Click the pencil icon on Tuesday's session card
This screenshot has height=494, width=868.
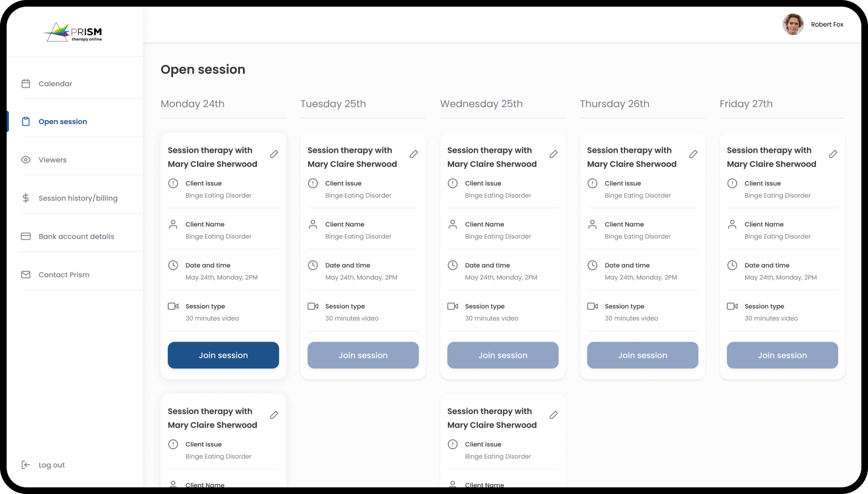(414, 154)
